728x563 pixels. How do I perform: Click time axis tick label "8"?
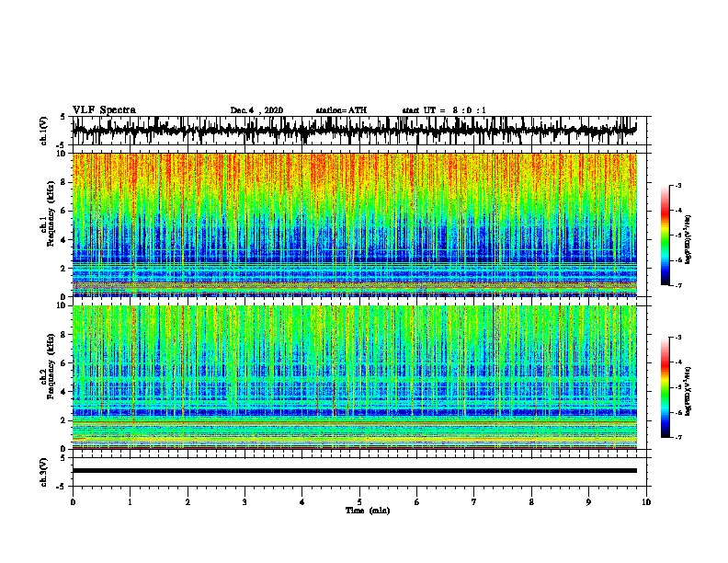[531, 502]
